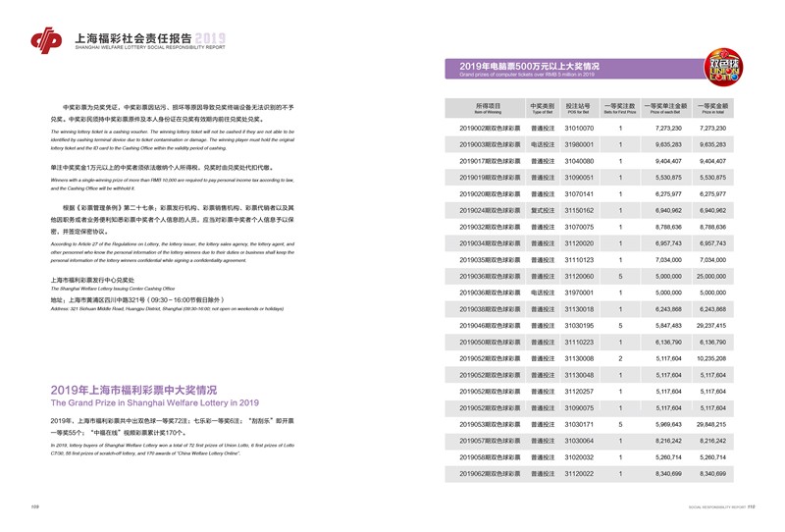Click station number 31120257

point(579,392)
